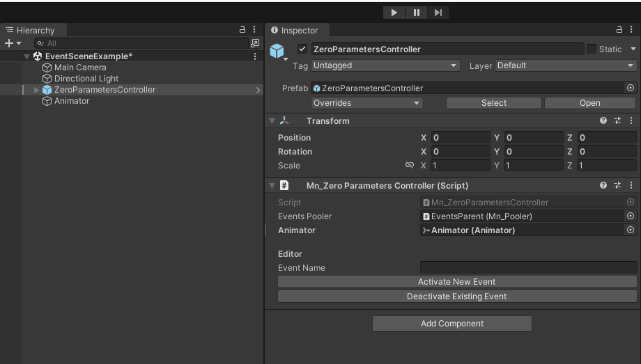Screen dimensions: 641x364
Task: Collapse the EventSceneExample scene
Action: pos(26,56)
